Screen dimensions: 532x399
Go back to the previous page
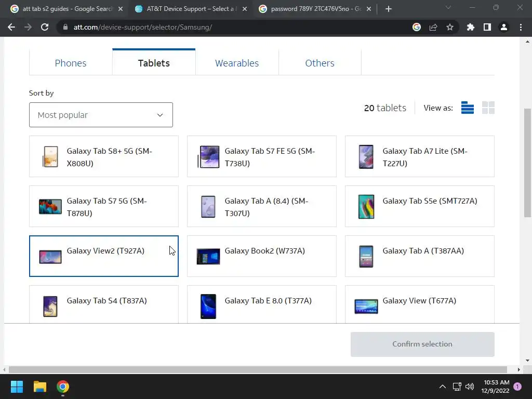(x=11, y=27)
